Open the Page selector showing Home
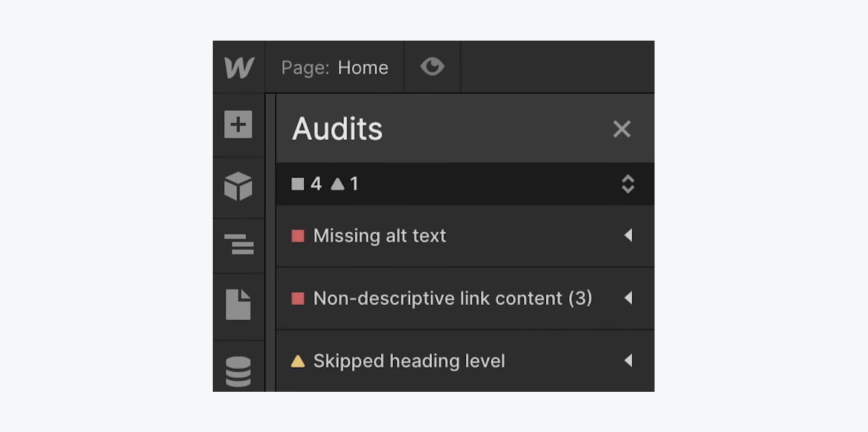The image size is (868, 432). (334, 67)
